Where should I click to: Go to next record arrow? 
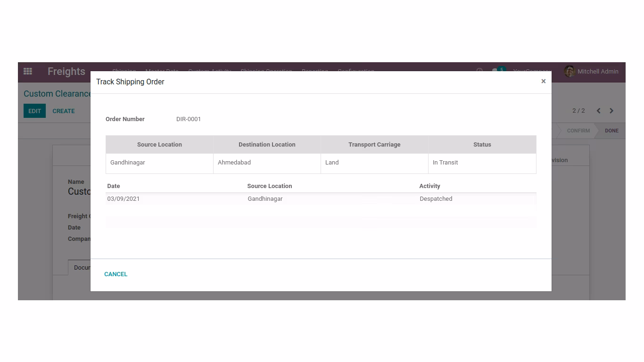pos(611,111)
